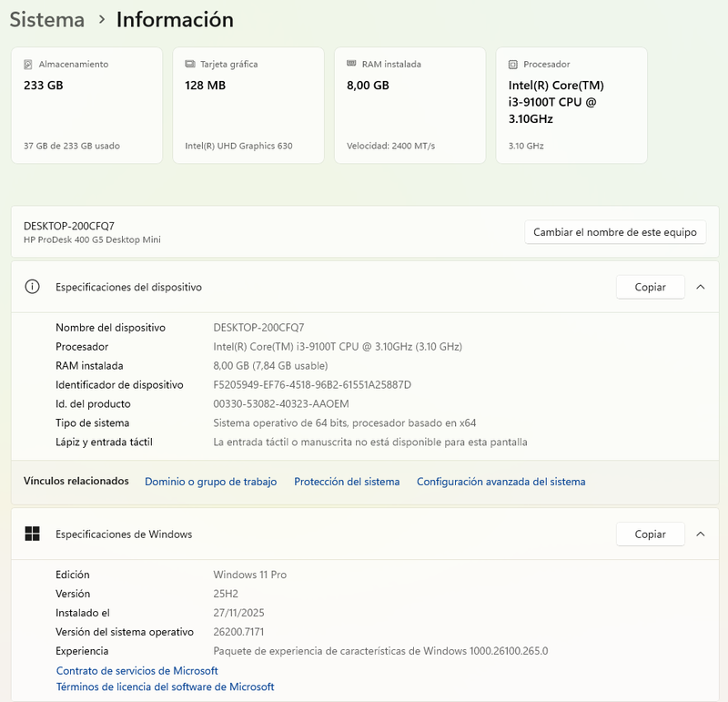Open Configuración avanzada del sistema link

(501, 482)
